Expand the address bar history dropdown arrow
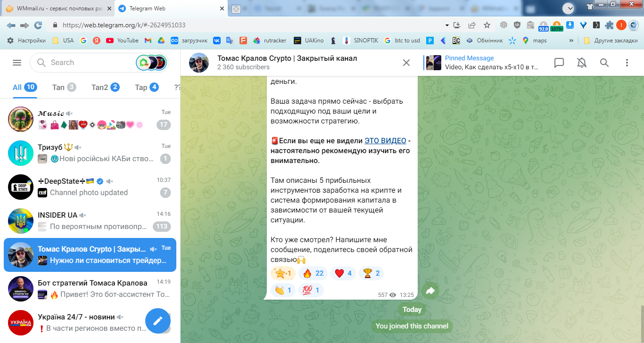The width and height of the screenshot is (644, 343). click(447, 25)
